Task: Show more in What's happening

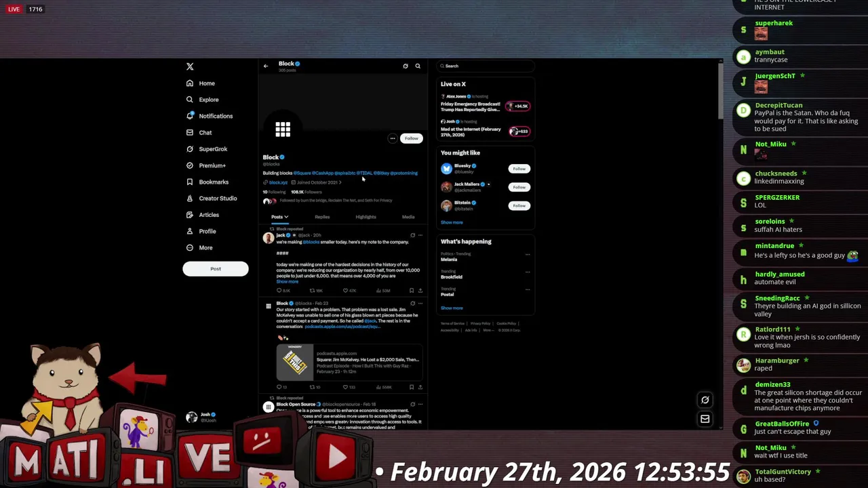Action: [452, 308]
